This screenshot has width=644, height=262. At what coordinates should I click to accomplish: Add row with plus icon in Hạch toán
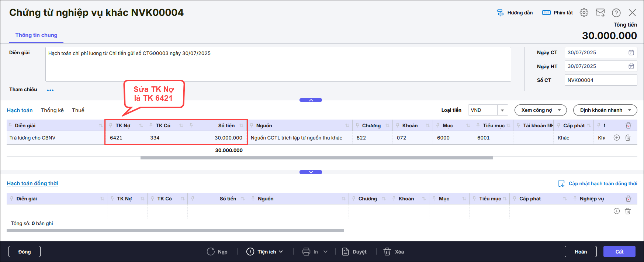tap(616, 138)
